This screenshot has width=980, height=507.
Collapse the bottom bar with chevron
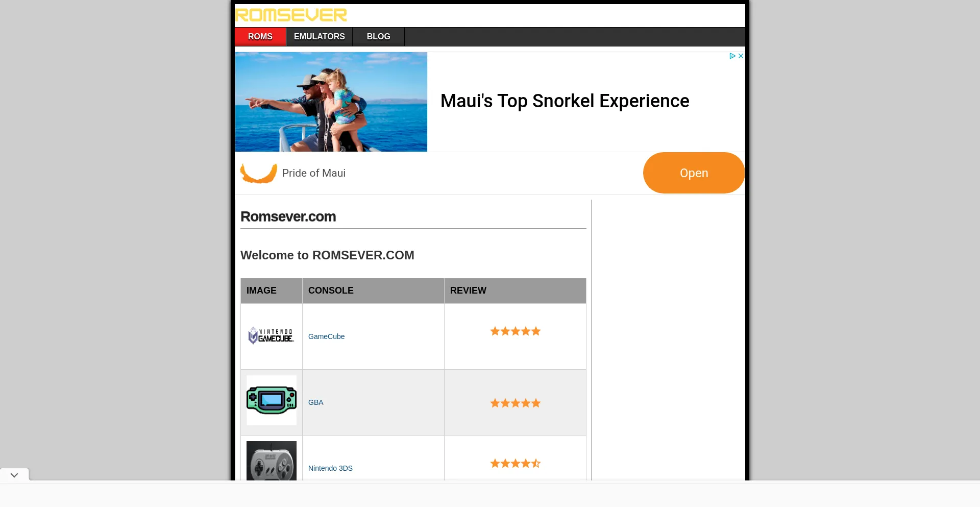tap(14, 475)
